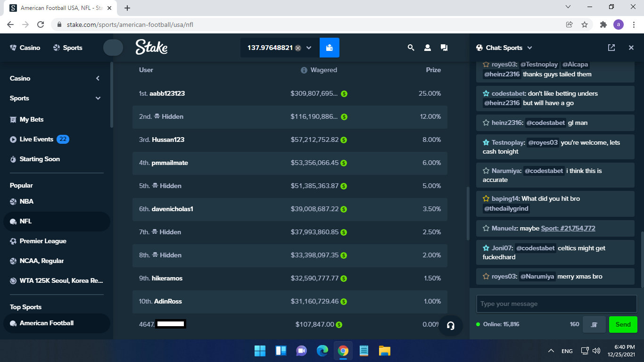644x362 pixels.
Task: Click the star icon beside codestabet's message
Action: click(x=486, y=93)
